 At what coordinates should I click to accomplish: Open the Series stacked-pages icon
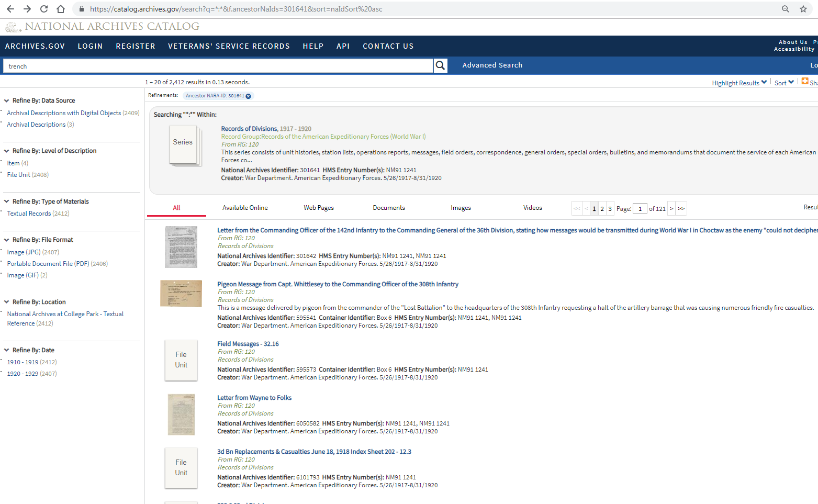click(x=185, y=145)
